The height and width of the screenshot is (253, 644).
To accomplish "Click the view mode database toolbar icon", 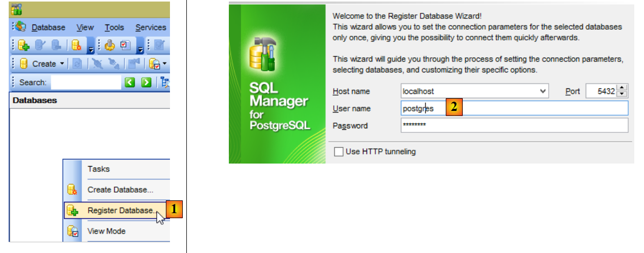I will pos(154,64).
